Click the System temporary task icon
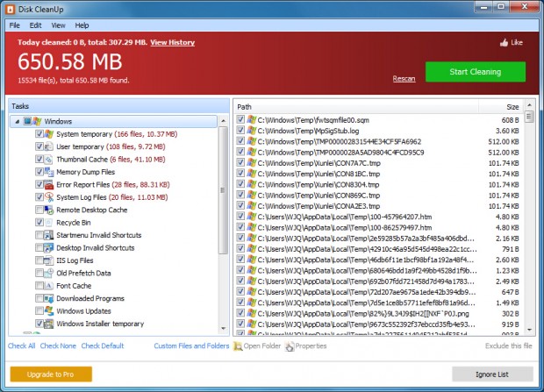 [49, 134]
